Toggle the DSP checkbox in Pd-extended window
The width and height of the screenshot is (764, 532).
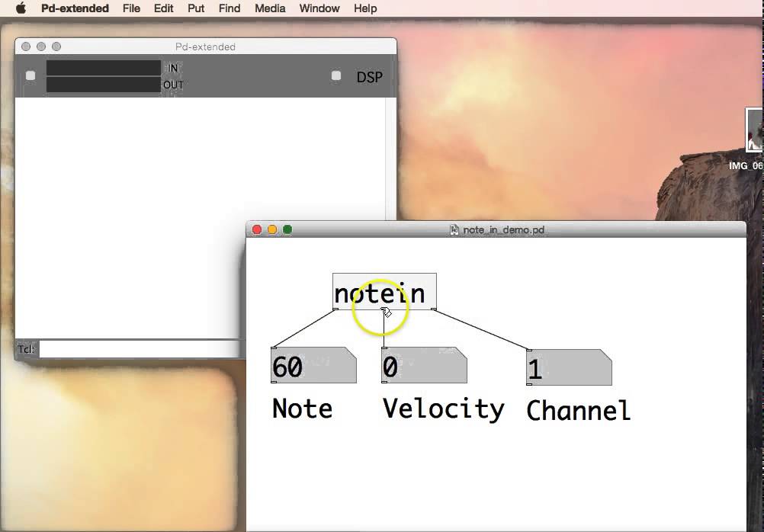(335, 75)
